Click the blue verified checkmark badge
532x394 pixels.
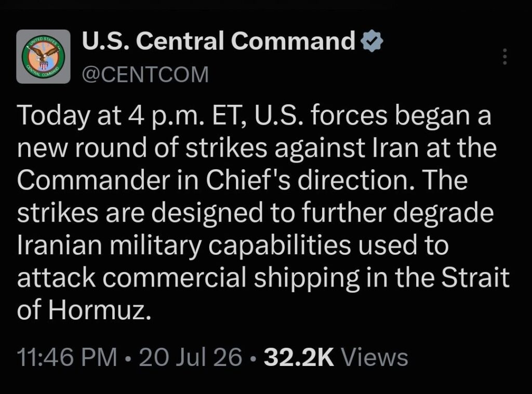coord(371,40)
